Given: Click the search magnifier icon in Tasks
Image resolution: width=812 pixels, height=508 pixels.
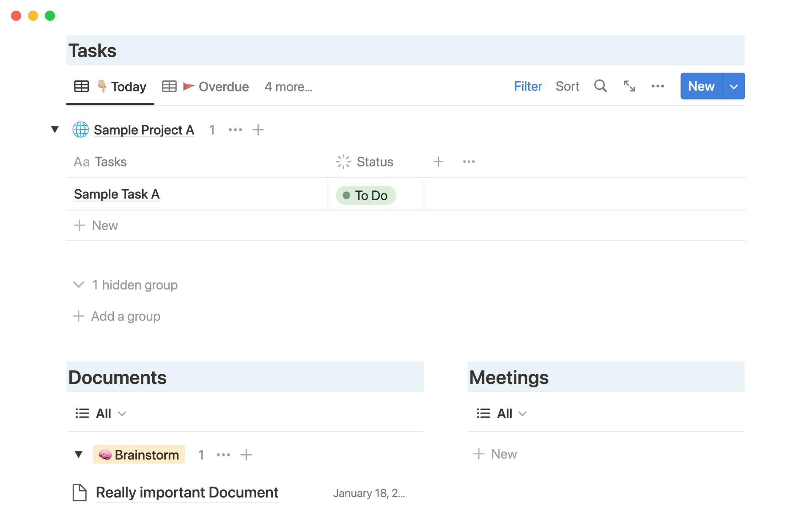Looking at the screenshot, I should 600,86.
